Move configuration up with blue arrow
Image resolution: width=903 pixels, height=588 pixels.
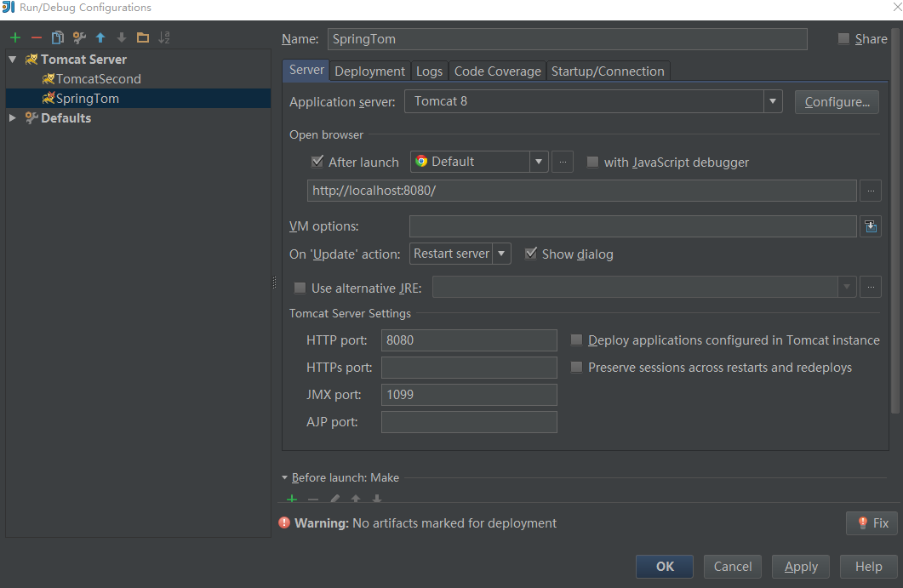pos(100,37)
